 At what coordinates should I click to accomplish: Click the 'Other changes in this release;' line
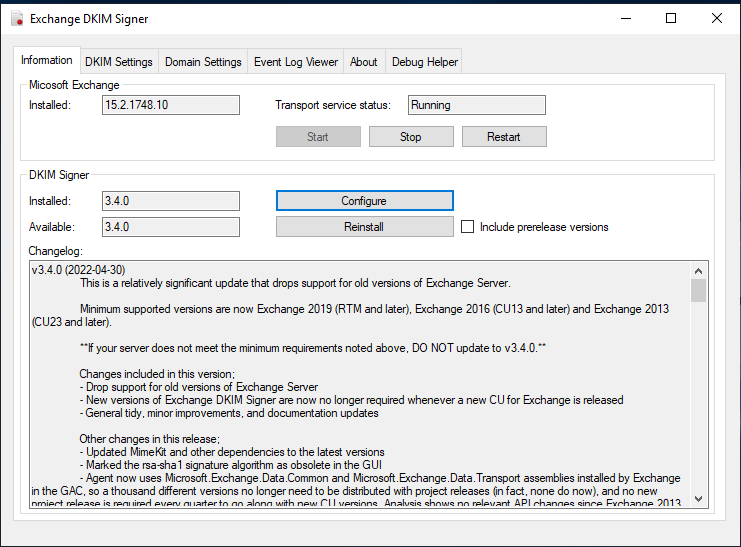pos(149,439)
